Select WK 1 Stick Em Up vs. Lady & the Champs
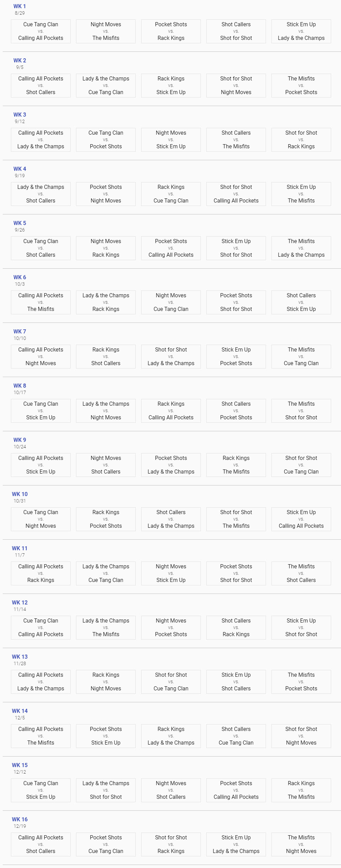 point(301,31)
